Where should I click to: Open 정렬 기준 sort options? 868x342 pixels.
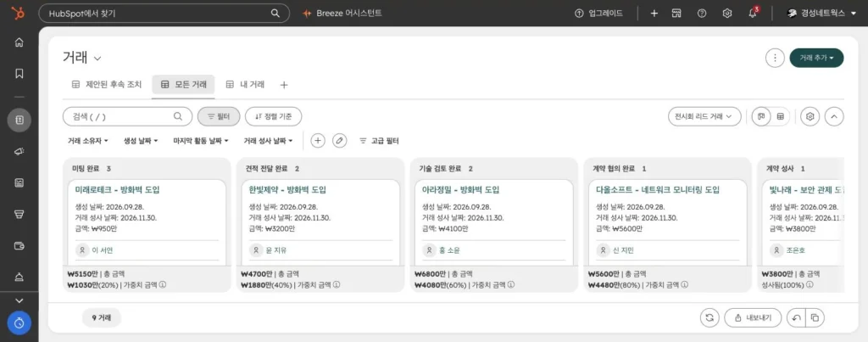coord(274,116)
